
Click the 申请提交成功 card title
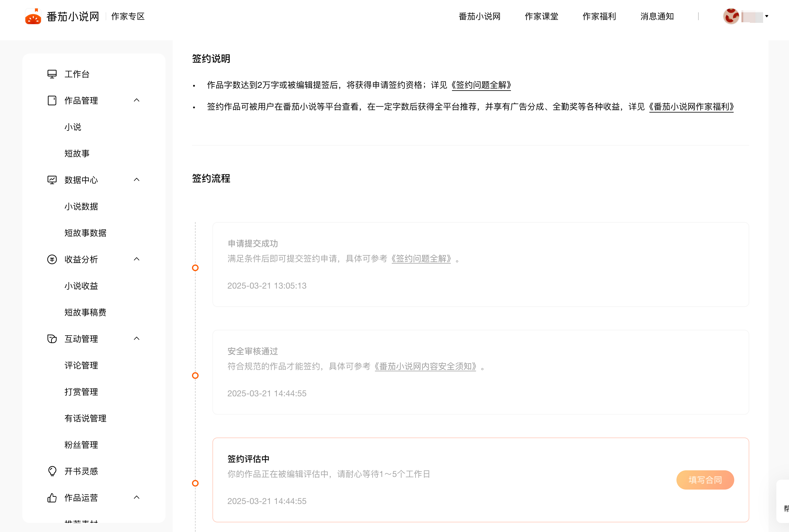click(x=253, y=243)
